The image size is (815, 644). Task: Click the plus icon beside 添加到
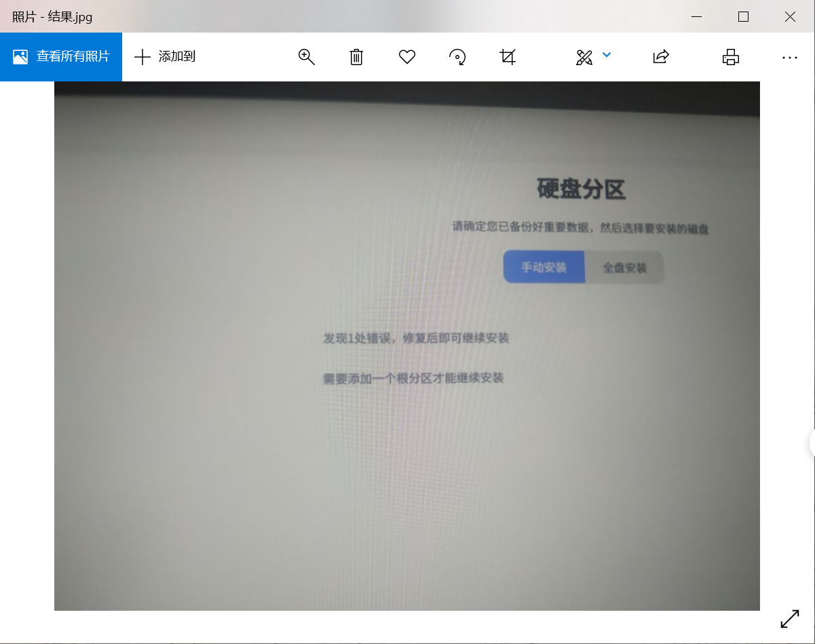coord(143,57)
